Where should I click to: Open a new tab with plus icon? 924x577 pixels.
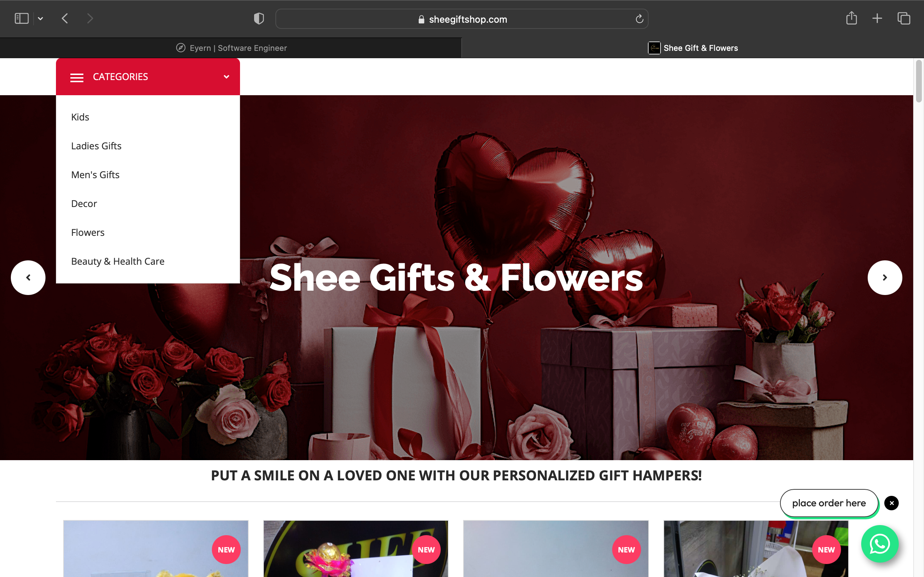[877, 18]
